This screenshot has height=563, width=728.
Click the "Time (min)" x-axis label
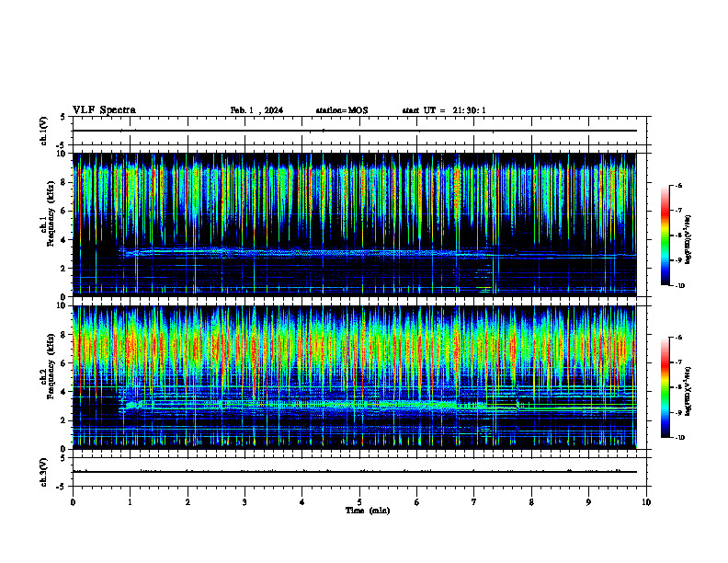pos(368,511)
